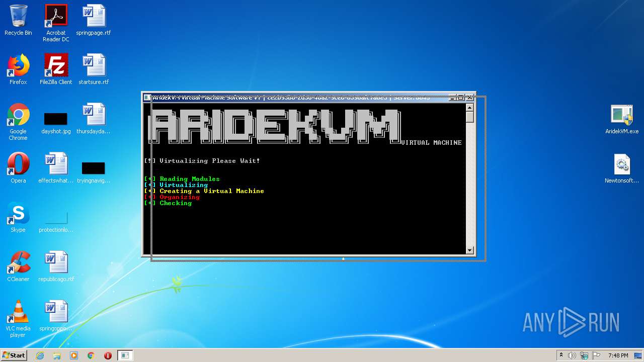
Task: Open the Action Center flag icon
Action: pos(596,355)
